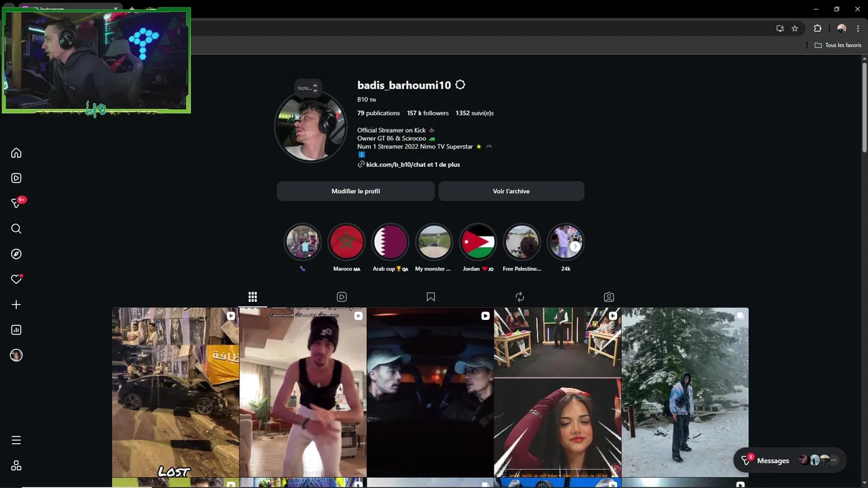Switch to Saved bookmark tab

431,297
